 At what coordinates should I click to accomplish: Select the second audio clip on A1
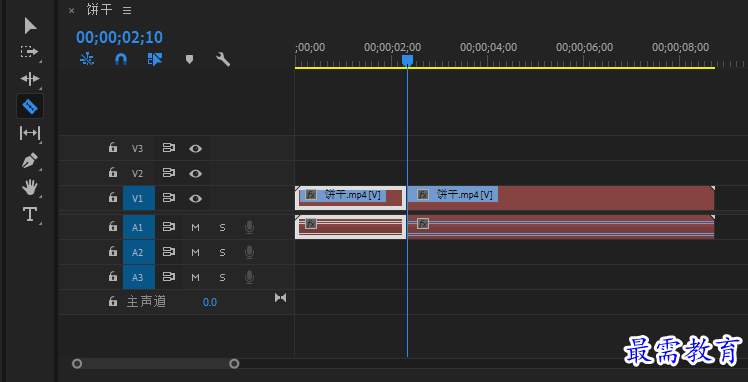point(561,227)
